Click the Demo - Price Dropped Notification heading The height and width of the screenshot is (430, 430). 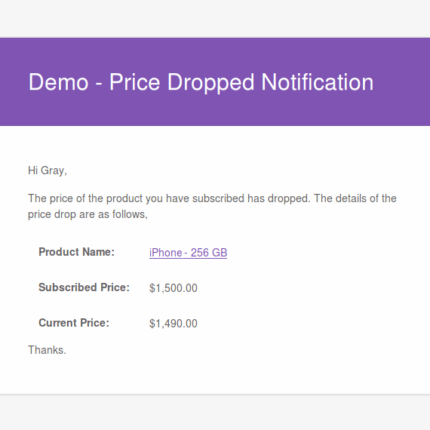pyautogui.click(x=201, y=82)
